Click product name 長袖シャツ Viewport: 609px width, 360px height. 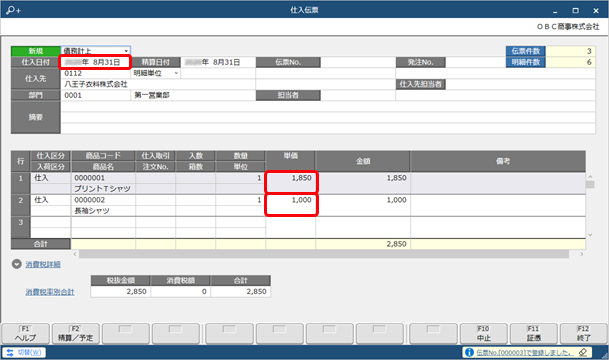click(103, 211)
